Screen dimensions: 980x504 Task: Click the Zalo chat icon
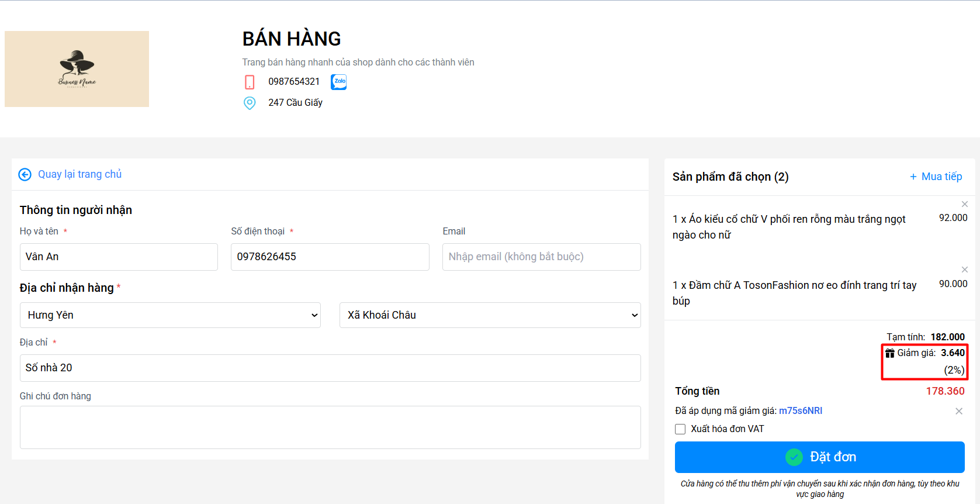[338, 82]
